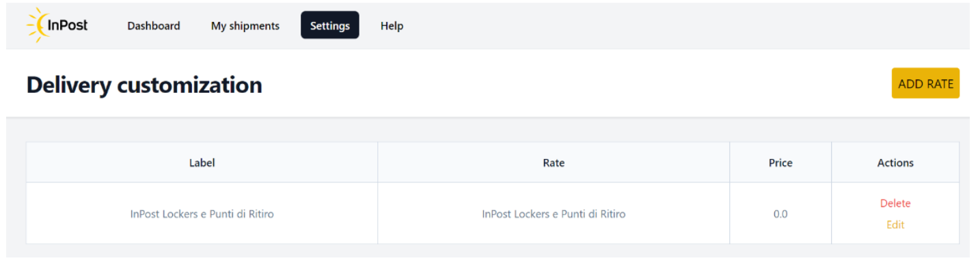Edit the InPost Lockers rate
The height and width of the screenshot is (265, 980).
coord(895,224)
